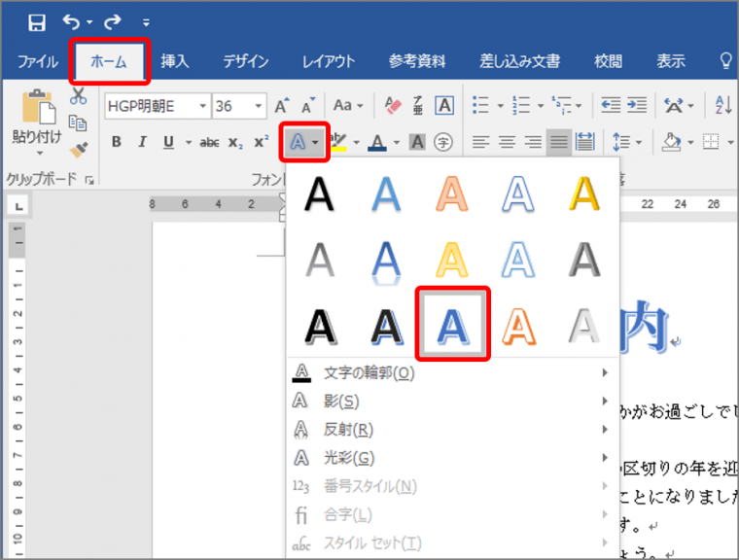Image resolution: width=739 pixels, height=560 pixels.
Task: Open 影(S) shadow submenu
Action: pos(451,402)
